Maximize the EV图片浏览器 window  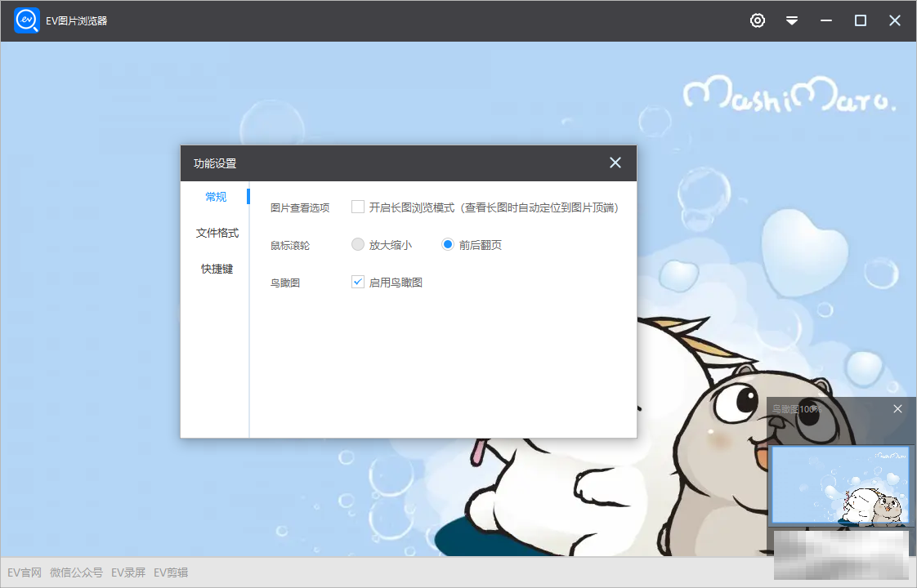pyautogui.click(x=861, y=20)
